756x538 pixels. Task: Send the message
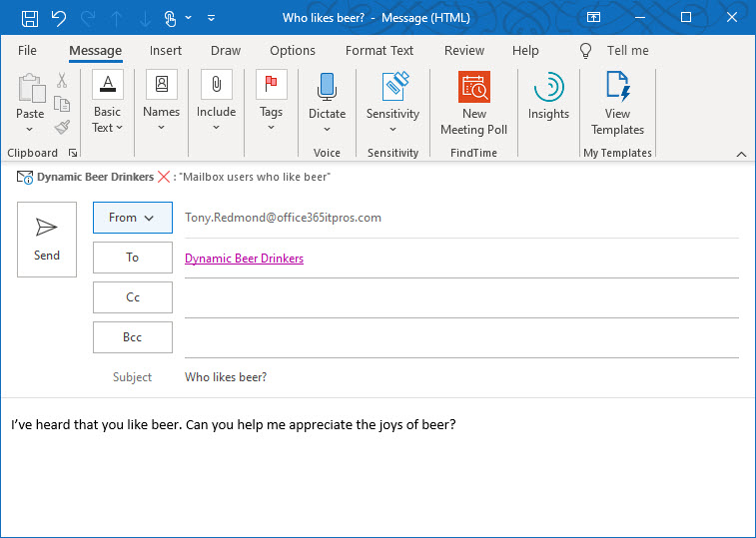tap(47, 240)
